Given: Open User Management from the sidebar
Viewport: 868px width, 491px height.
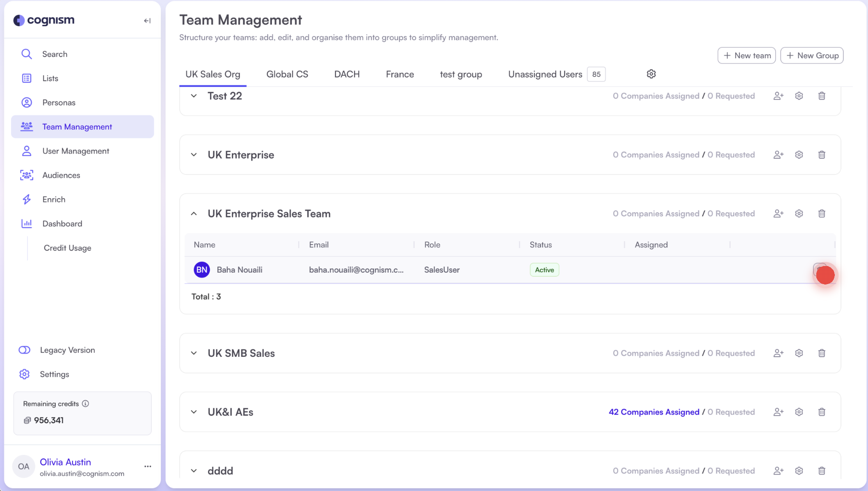Looking at the screenshot, I should click(26, 151).
